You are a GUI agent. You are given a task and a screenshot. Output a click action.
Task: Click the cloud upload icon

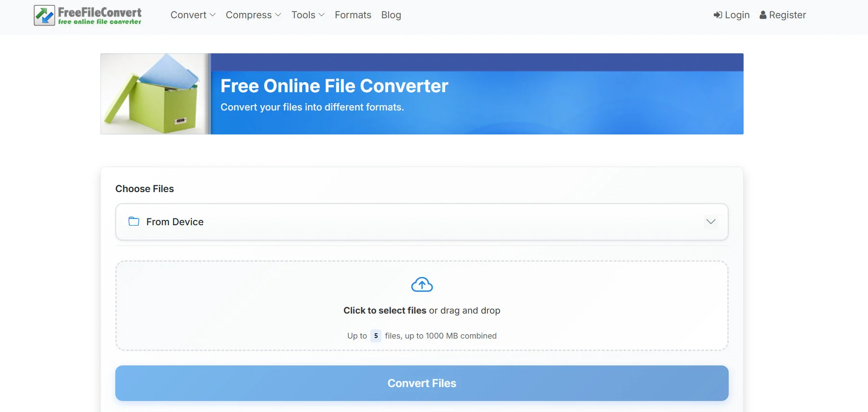(x=422, y=285)
